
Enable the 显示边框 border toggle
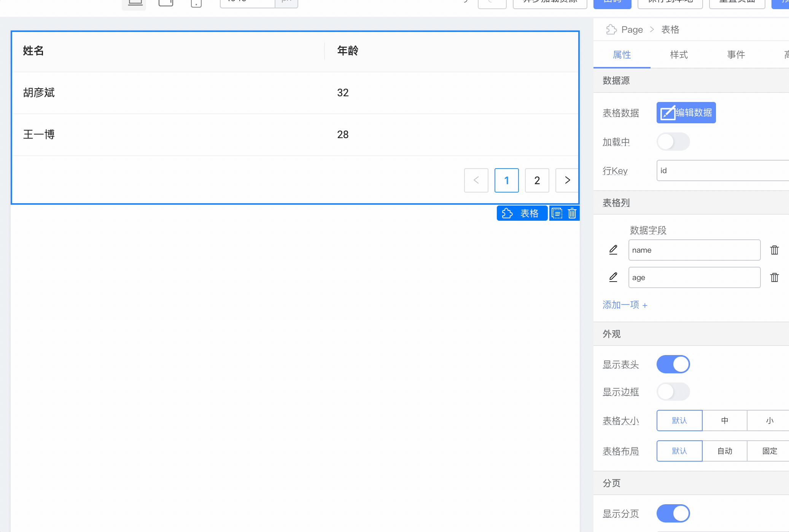pyautogui.click(x=673, y=392)
